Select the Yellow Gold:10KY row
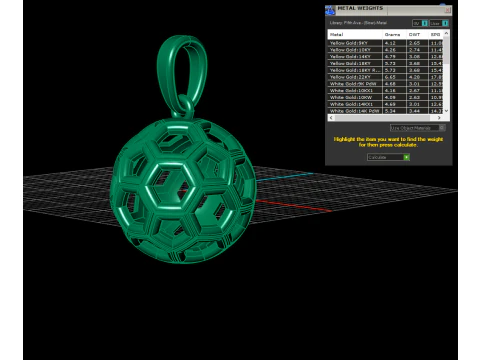 tap(386, 50)
